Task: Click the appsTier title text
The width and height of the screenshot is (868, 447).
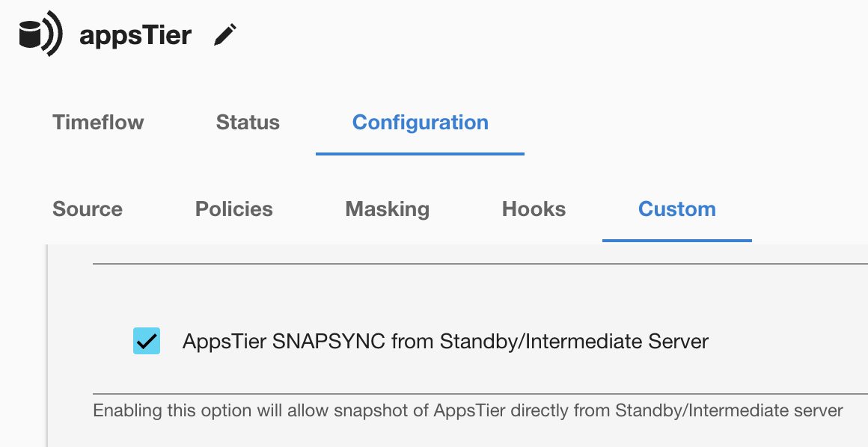Action: coord(135,35)
